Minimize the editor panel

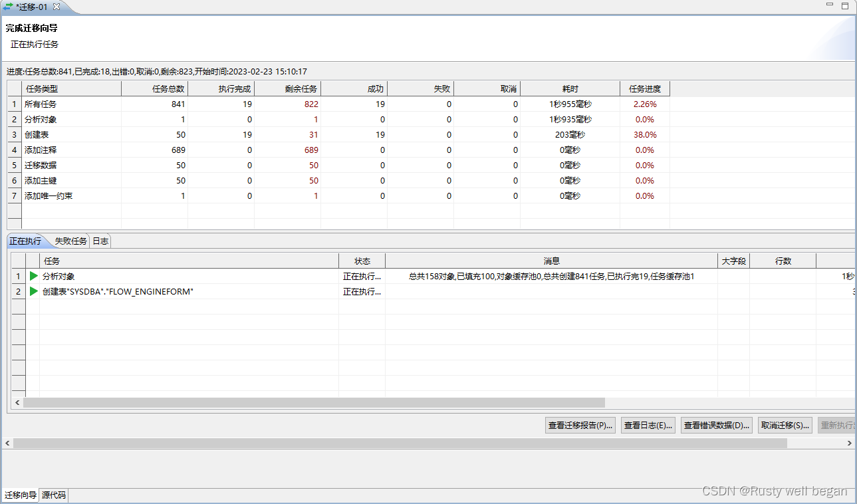(830, 5)
